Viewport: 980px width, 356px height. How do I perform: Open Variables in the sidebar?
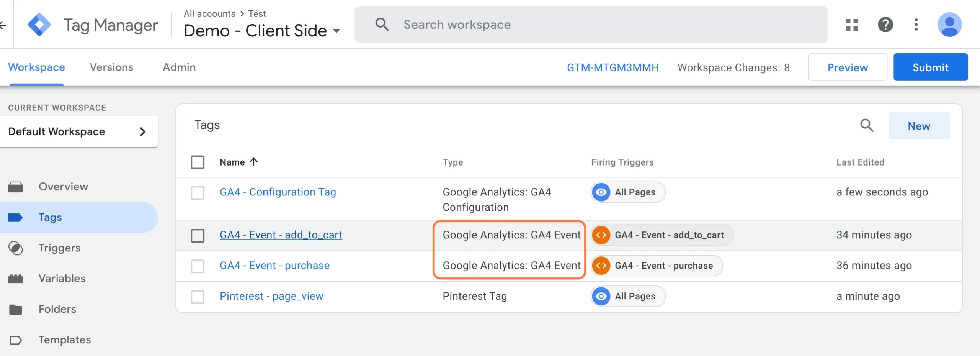point(62,279)
